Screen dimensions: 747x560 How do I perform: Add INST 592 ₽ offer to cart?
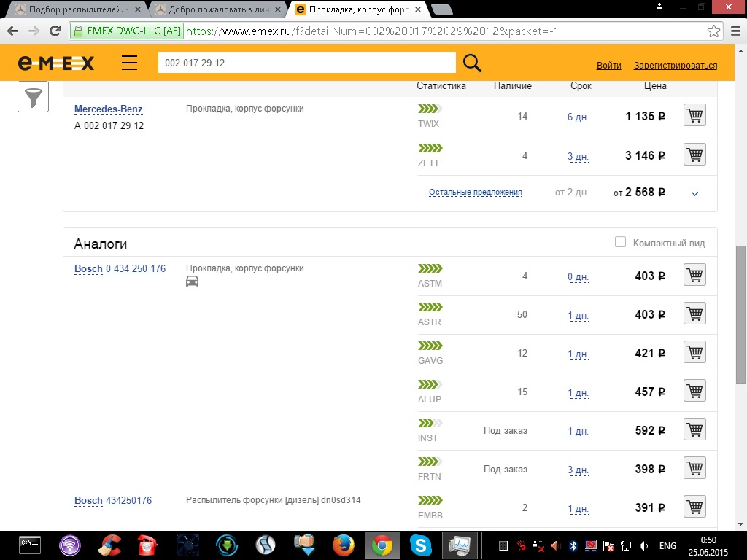pyautogui.click(x=694, y=429)
